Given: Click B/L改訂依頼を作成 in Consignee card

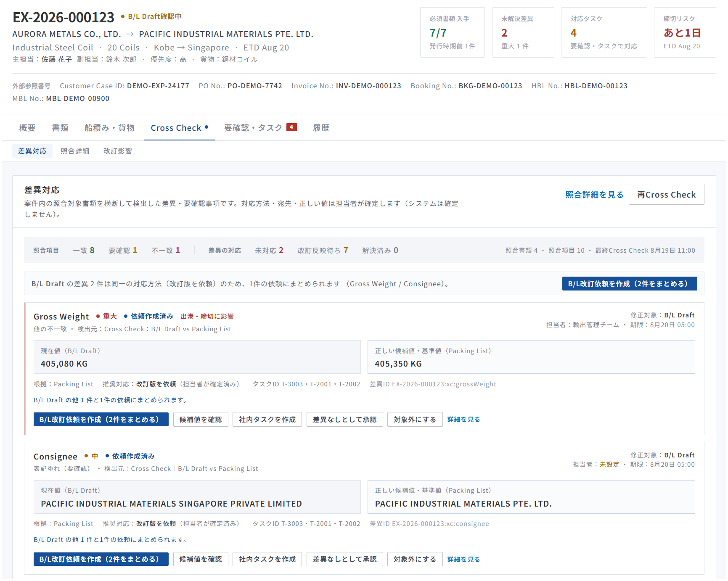Looking at the screenshot, I should tap(101, 559).
